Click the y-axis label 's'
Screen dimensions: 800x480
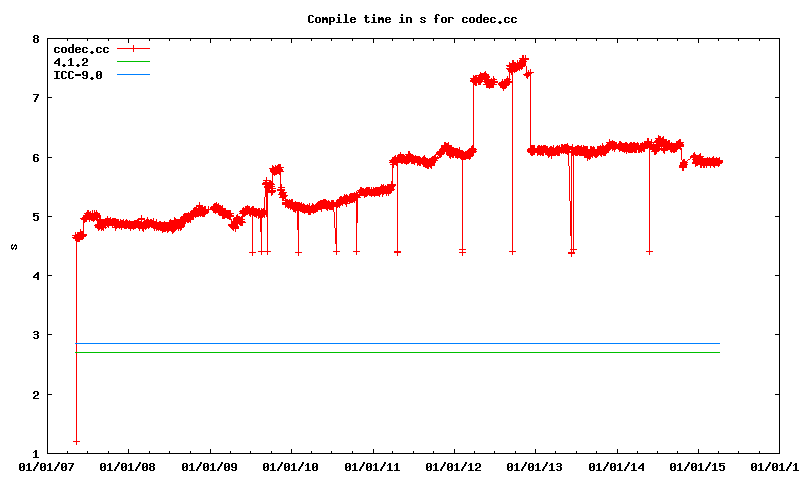(14, 247)
